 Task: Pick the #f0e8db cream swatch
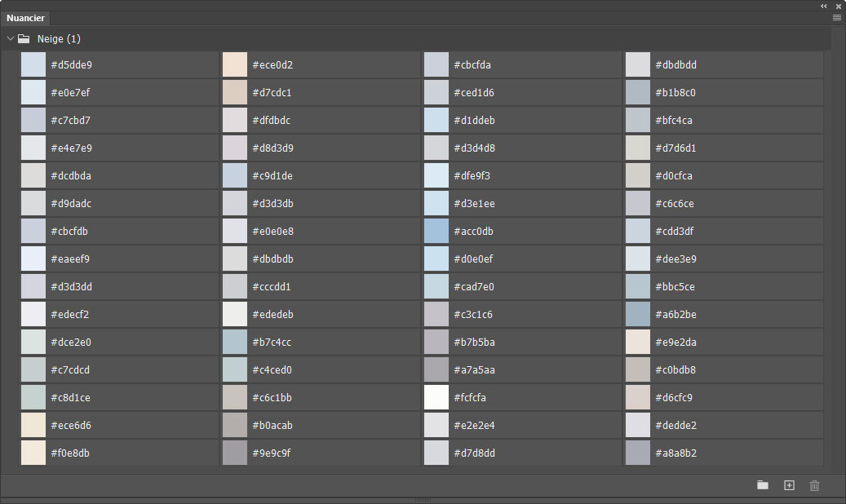33,453
